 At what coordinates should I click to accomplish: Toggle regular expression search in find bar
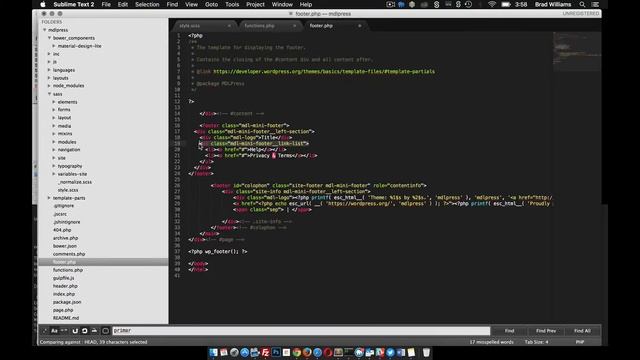[44, 331]
